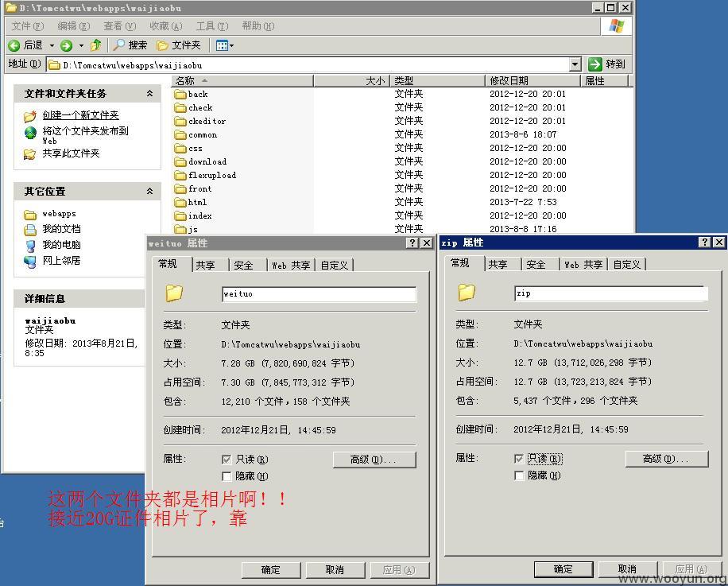This screenshot has height=586, width=728.
Task: Select the download folder icon
Action: tap(180, 161)
